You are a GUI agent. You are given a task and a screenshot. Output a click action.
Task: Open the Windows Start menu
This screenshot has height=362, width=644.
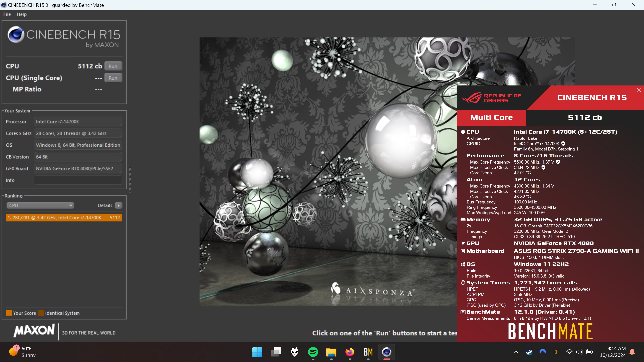[x=257, y=352]
